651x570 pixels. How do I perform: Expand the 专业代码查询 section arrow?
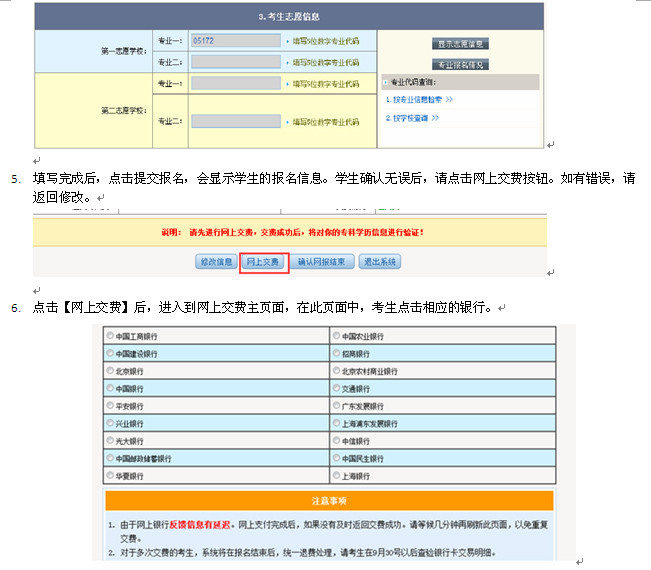(x=385, y=82)
